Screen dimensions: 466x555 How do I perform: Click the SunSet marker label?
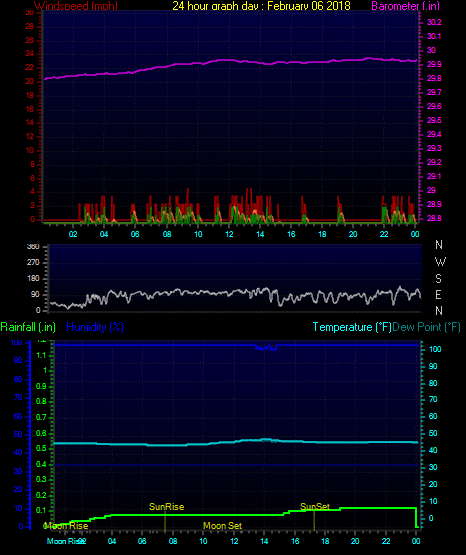[x=315, y=507]
